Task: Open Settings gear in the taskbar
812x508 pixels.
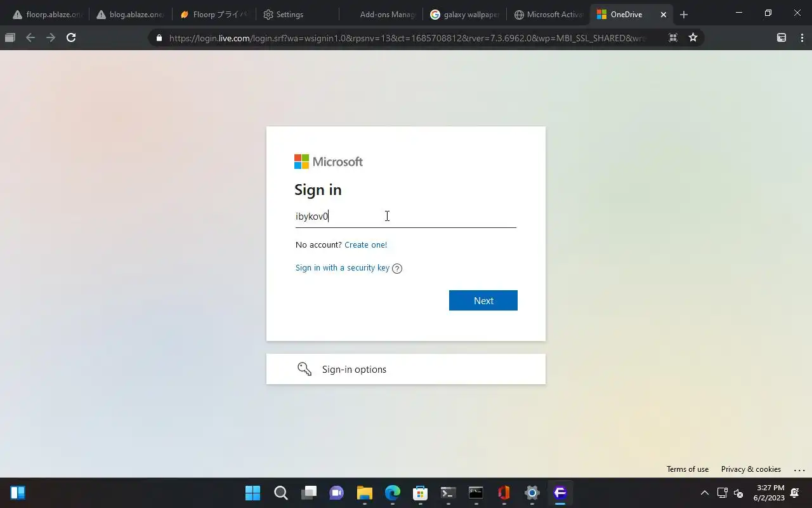Action: point(532,493)
